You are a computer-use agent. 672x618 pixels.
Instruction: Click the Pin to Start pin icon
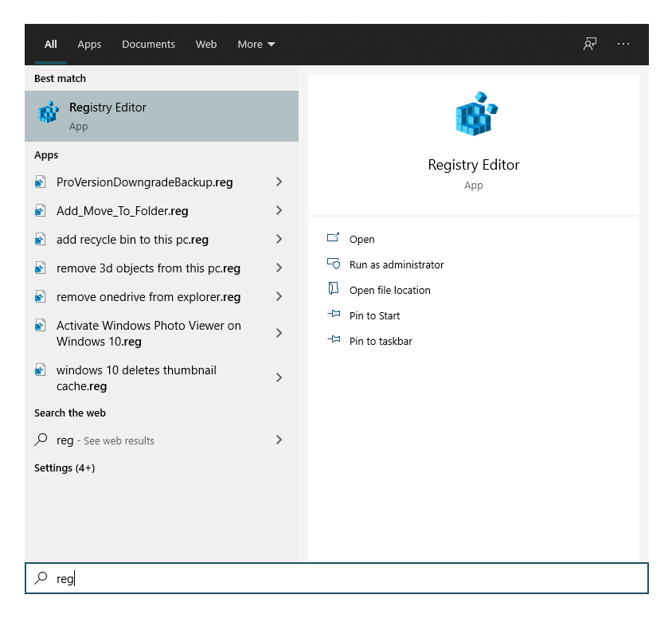click(334, 314)
